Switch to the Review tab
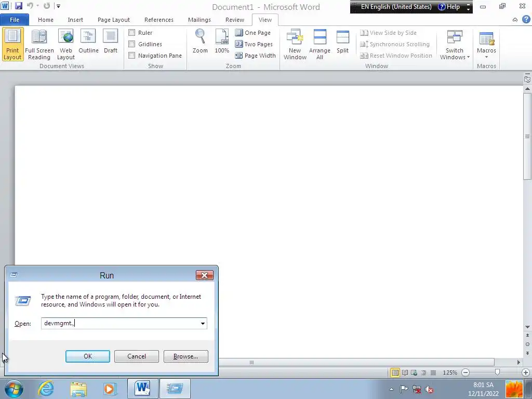Viewport: 532px width, 399px height. click(x=235, y=20)
